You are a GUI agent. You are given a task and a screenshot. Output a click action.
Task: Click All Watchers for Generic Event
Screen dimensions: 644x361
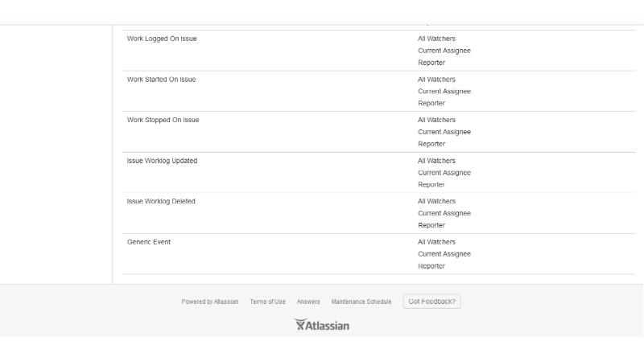point(436,242)
